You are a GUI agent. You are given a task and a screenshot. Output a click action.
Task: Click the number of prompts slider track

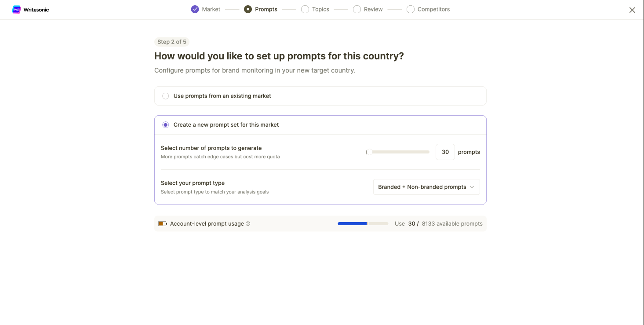pos(398,152)
